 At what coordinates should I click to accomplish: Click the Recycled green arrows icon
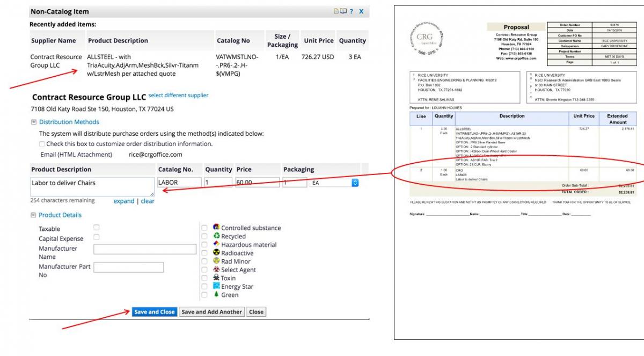point(216,236)
